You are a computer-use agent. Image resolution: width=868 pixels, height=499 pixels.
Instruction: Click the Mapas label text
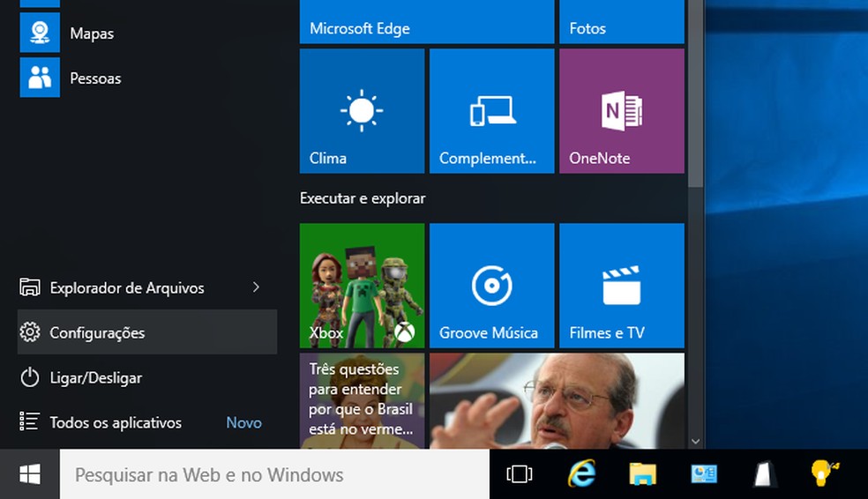pos(92,34)
